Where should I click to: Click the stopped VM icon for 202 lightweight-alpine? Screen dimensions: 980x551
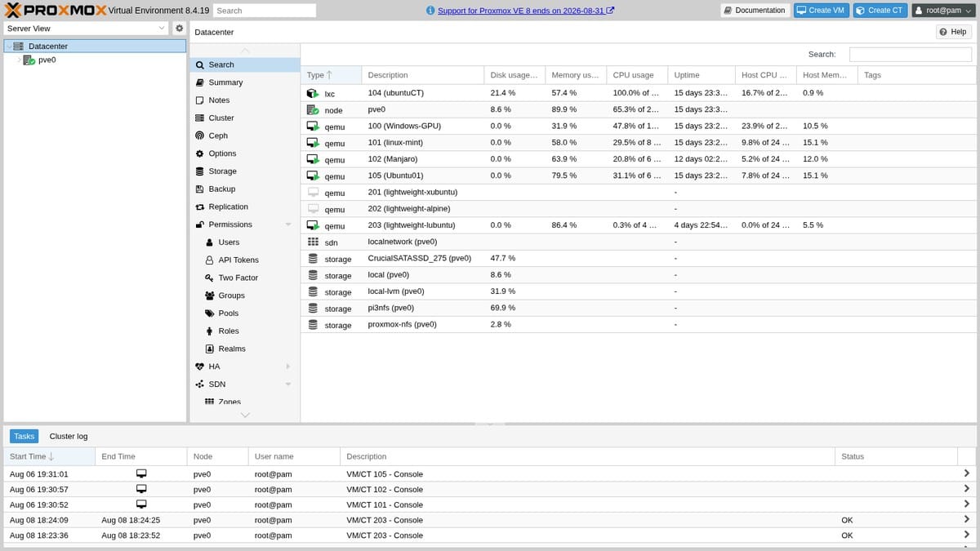(x=313, y=209)
